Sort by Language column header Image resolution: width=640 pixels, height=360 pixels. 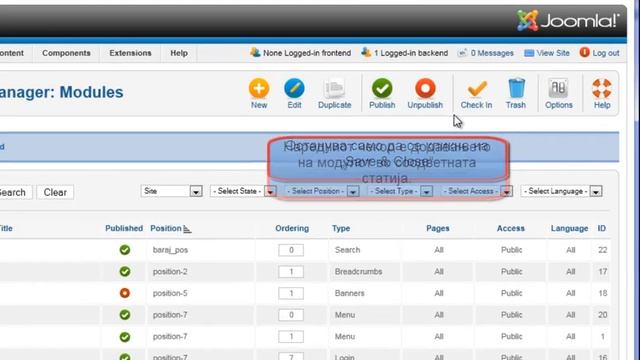tap(569, 229)
